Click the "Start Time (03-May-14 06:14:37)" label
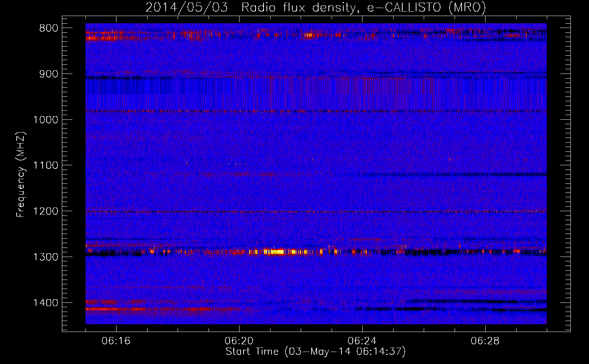Image resolution: width=589 pixels, height=364 pixels. (x=316, y=352)
